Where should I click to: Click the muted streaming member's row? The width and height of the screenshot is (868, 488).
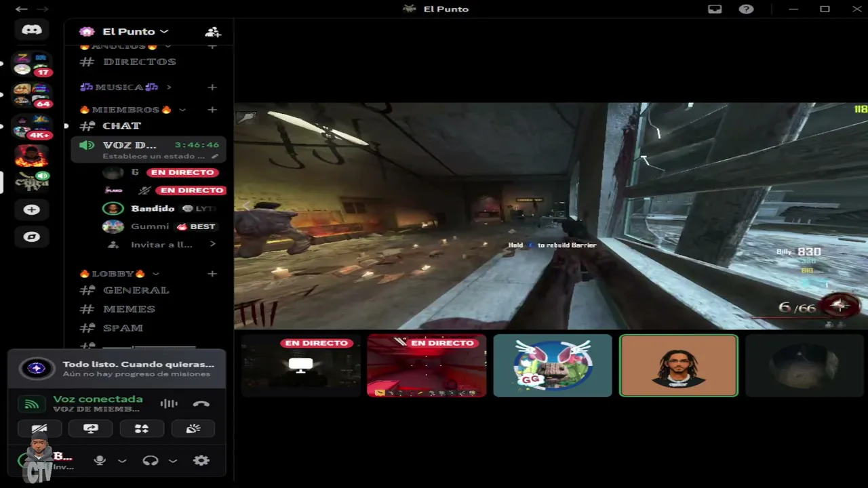click(163, 190)
